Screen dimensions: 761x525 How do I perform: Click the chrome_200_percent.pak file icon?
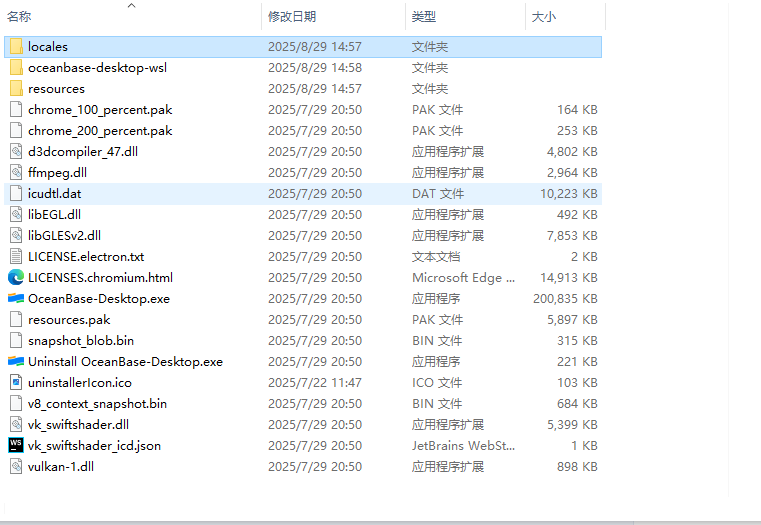click(16, 131)
